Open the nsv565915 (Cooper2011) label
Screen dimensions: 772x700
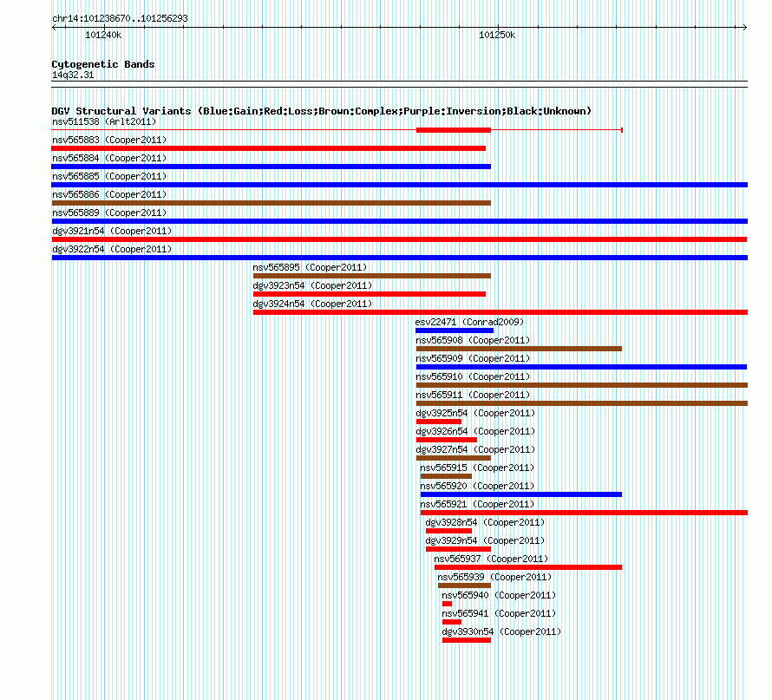pos(477,468)
